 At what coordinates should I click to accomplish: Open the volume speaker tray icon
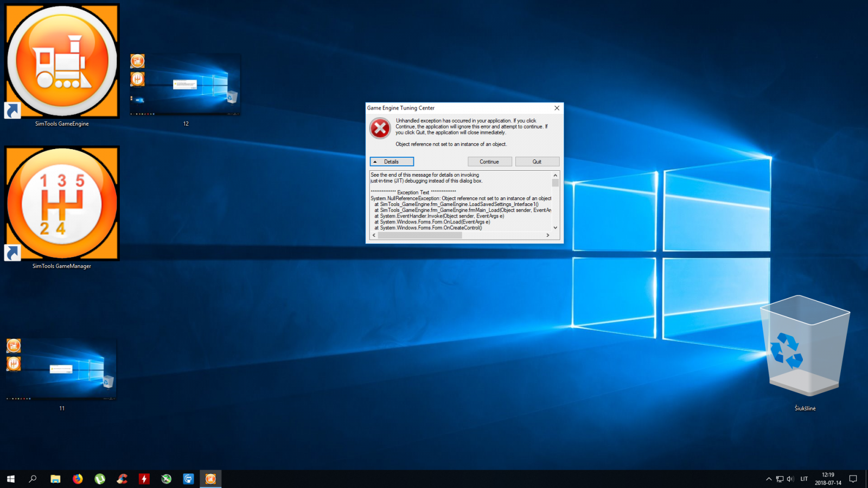(790, 479)
